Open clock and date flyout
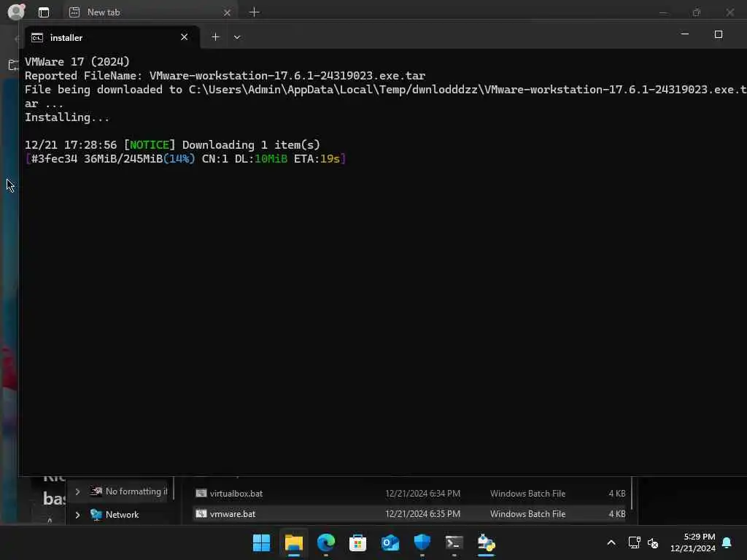Viewport: 747px width, 560px height. (x=693, y=542)
